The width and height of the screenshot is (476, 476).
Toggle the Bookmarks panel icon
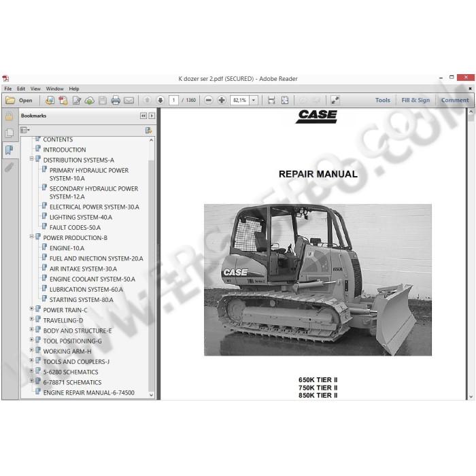click(9, 150)
